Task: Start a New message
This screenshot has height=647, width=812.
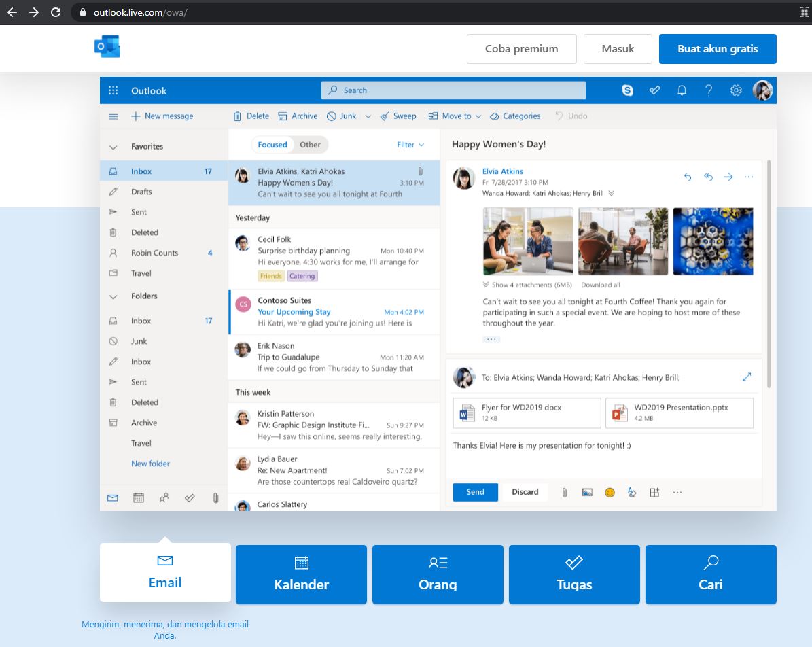Action: 162,116
